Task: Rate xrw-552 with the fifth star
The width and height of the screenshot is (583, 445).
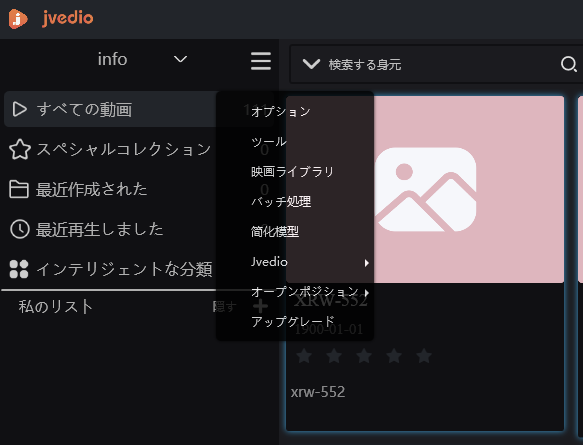Action: coord(424,356)
